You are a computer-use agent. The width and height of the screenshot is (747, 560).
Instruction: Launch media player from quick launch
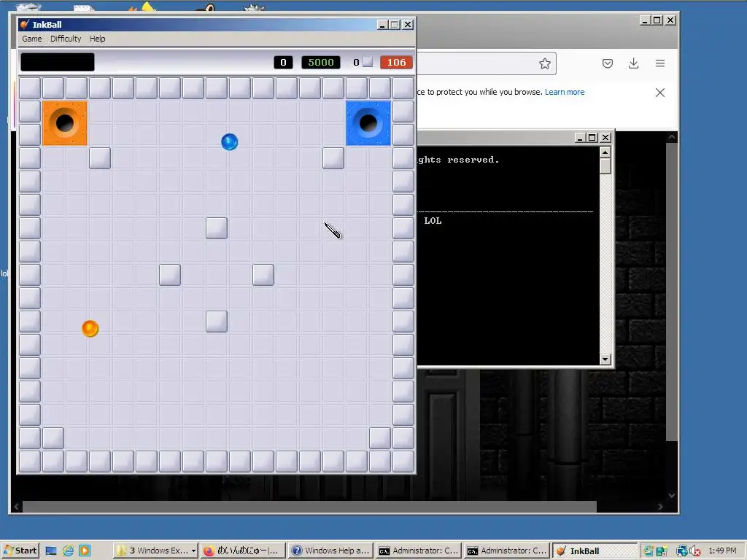(85, 551)
